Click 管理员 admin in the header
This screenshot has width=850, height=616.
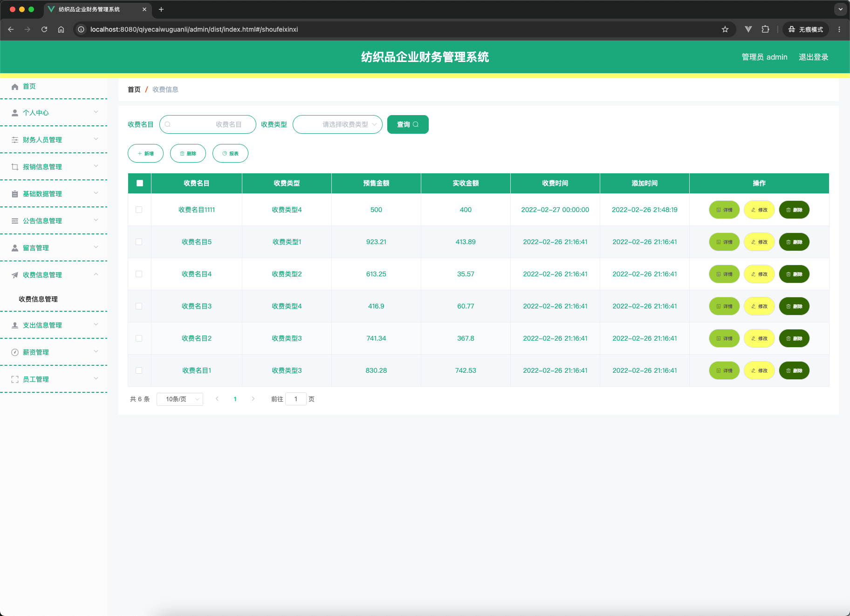764,57
